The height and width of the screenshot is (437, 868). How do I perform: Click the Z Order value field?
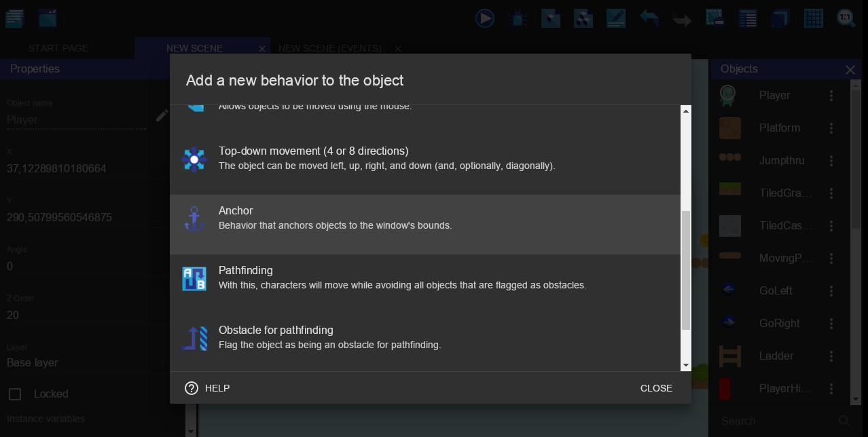[x=86, y=316]
